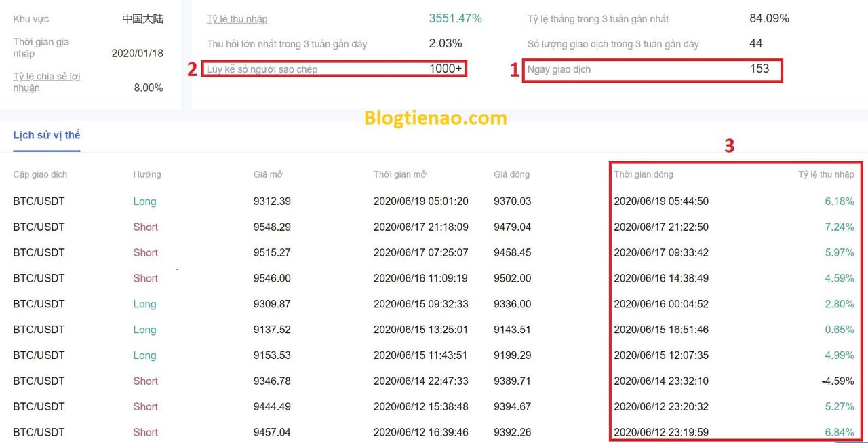Open the Lịch sử vị thế tab
Viewport: 868px width, 443px height.
click(47, 135)
